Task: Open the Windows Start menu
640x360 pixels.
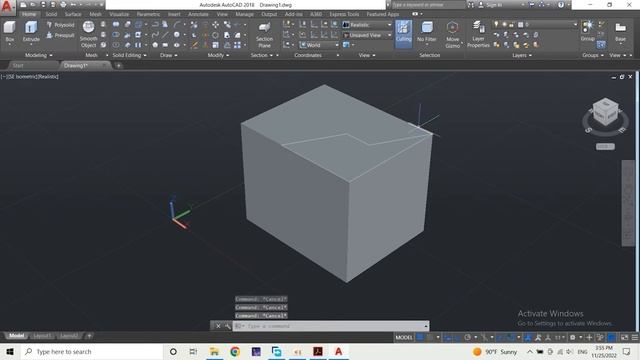Action: coord(10,351)
